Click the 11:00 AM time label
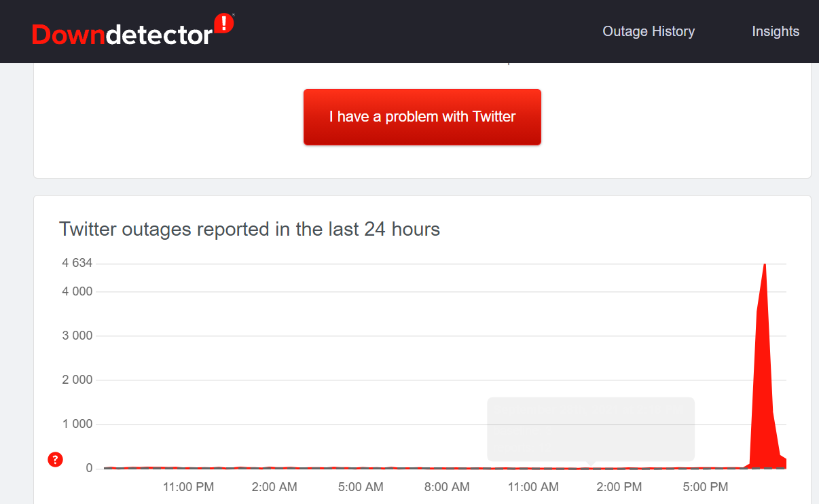The width and height of the screenshot is (819, 504). pyautogui.click(x=533, y=487)
